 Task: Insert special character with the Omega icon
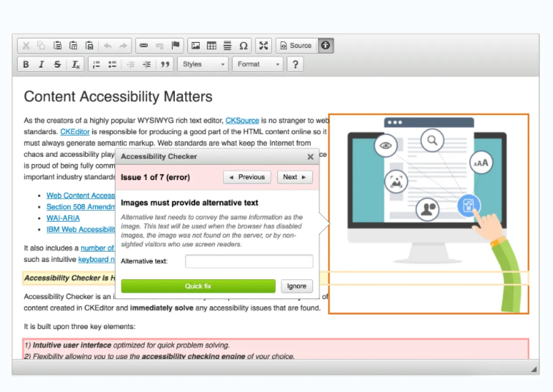pos(243,45)
